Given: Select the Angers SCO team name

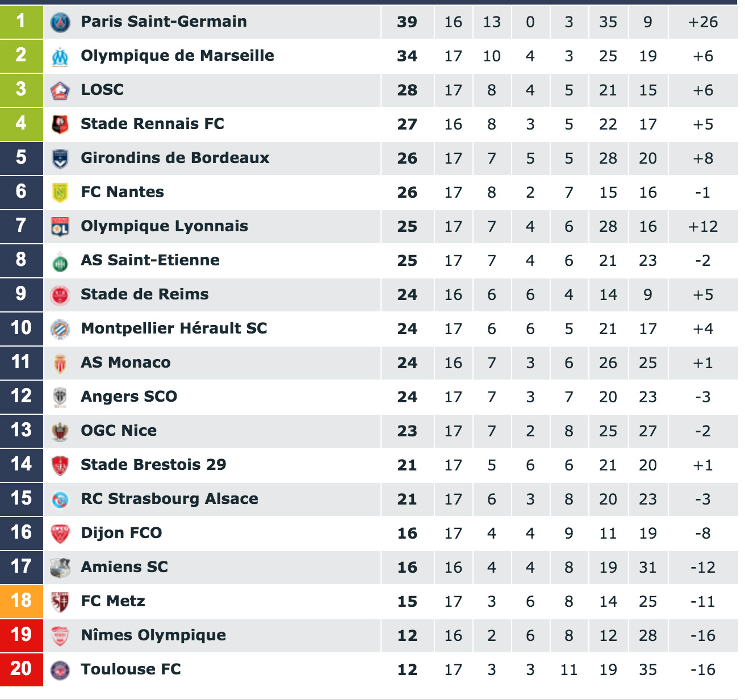Looking at the screenshot, I should pos(129,397).
